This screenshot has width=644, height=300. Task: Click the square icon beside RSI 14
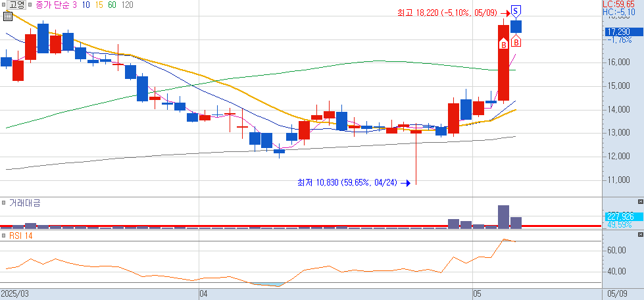coord(4,236)
